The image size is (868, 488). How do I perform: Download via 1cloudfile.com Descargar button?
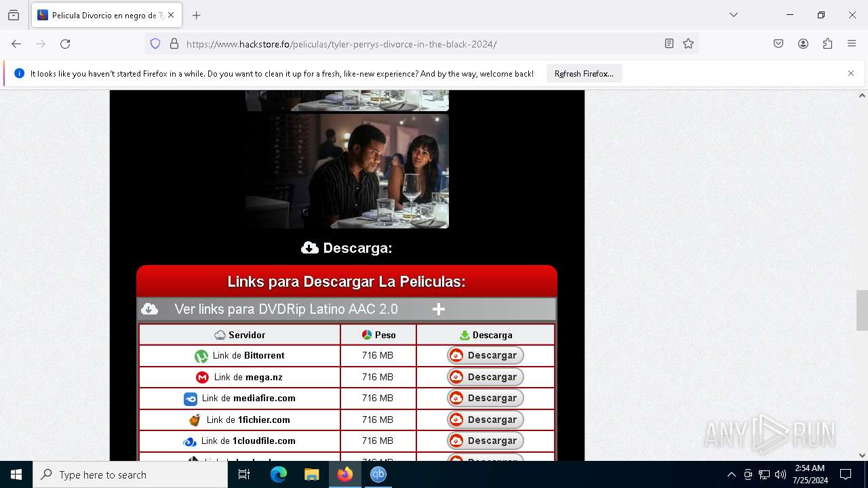(486, 441)
